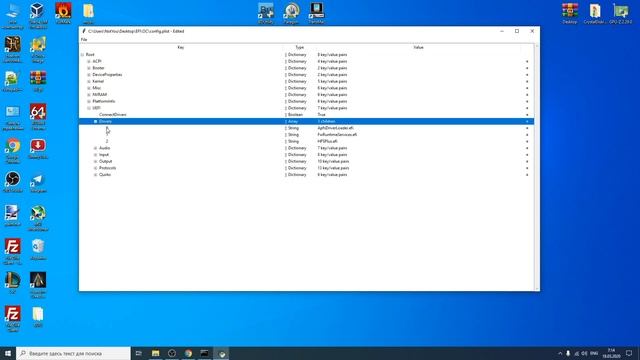The height and width of the screenshot is (360, 640).
Task: Open Chrome from the taskbar
Action: click(188, 353)
